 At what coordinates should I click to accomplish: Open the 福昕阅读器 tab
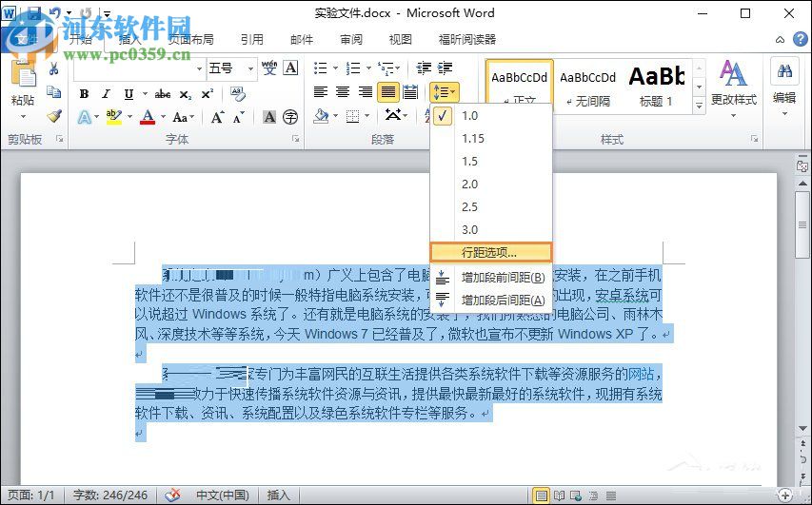click(467, 39)
